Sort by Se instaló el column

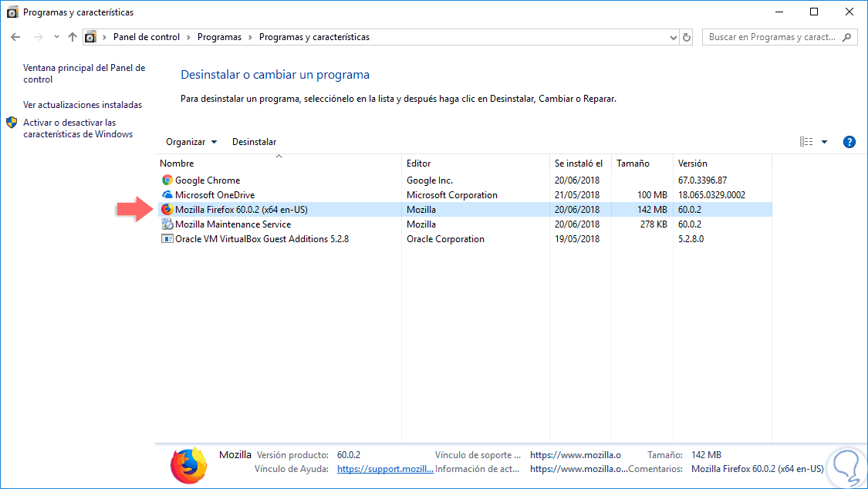point(580,164)
